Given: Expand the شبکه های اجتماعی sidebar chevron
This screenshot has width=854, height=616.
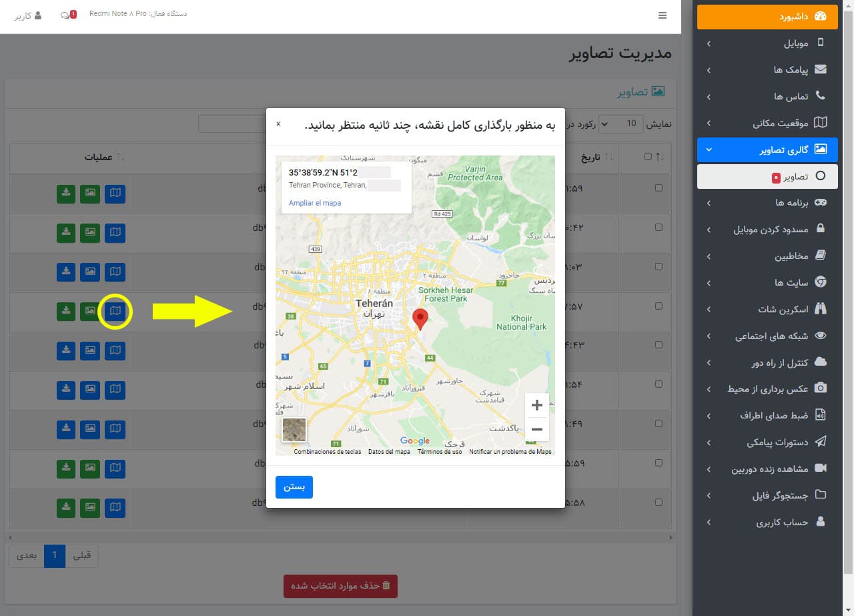Looking at the screenshot, I should coord(709,336).
